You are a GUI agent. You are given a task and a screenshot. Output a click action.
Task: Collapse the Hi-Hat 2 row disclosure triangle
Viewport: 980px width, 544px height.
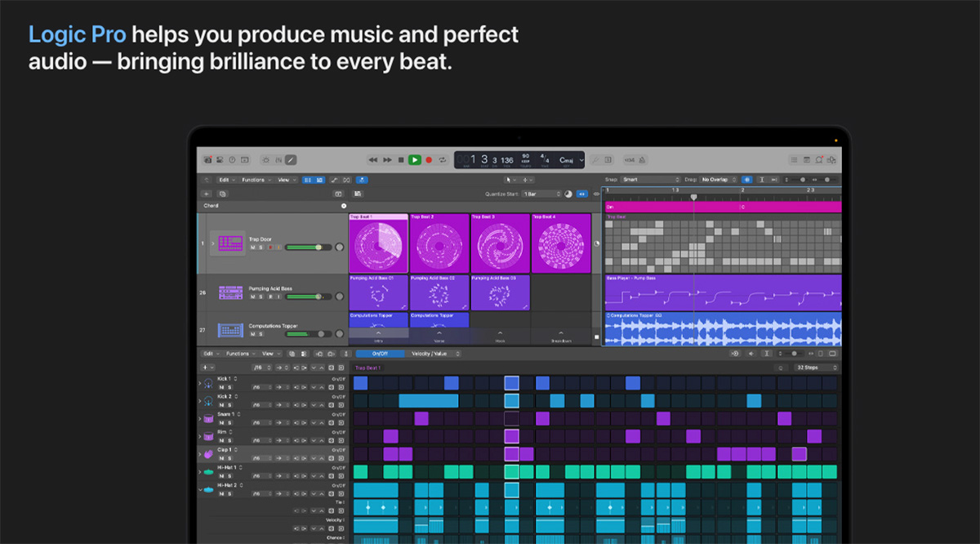[x=199, y=489]
